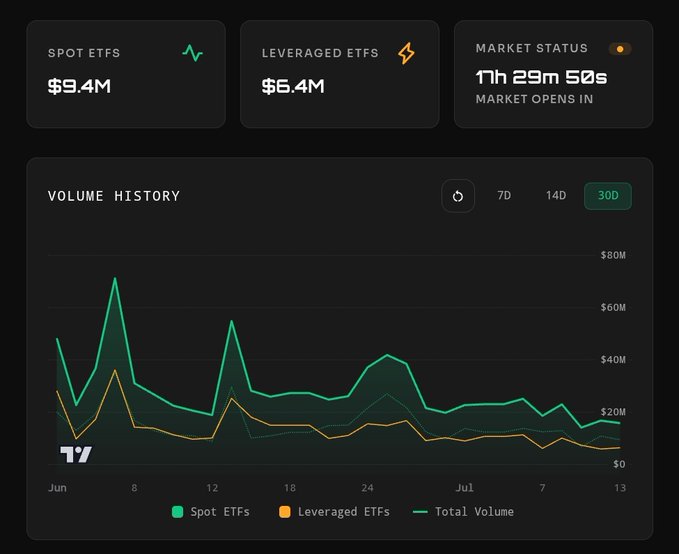Click the green pulse icon on Spot ETFs card
679x554 pixels.
click(x=192, y=53)
